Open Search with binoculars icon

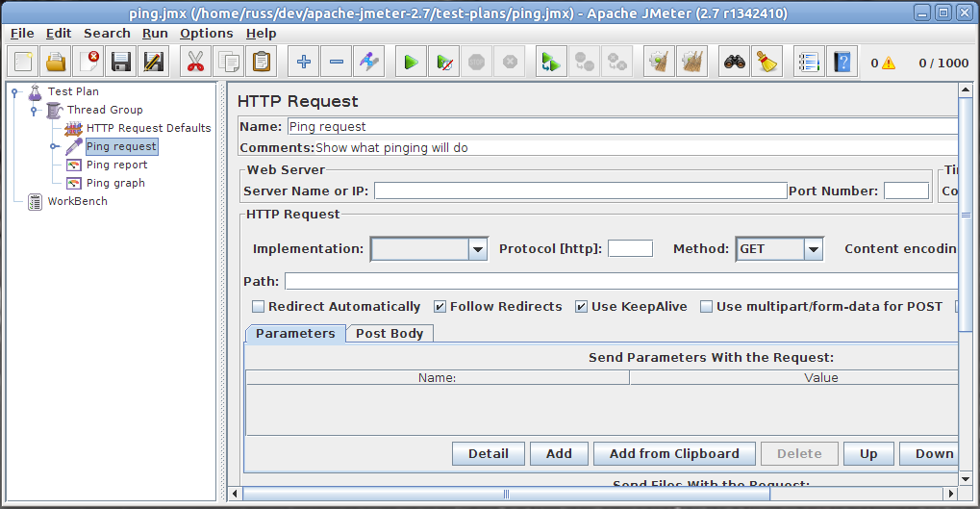tap(735, 62)
